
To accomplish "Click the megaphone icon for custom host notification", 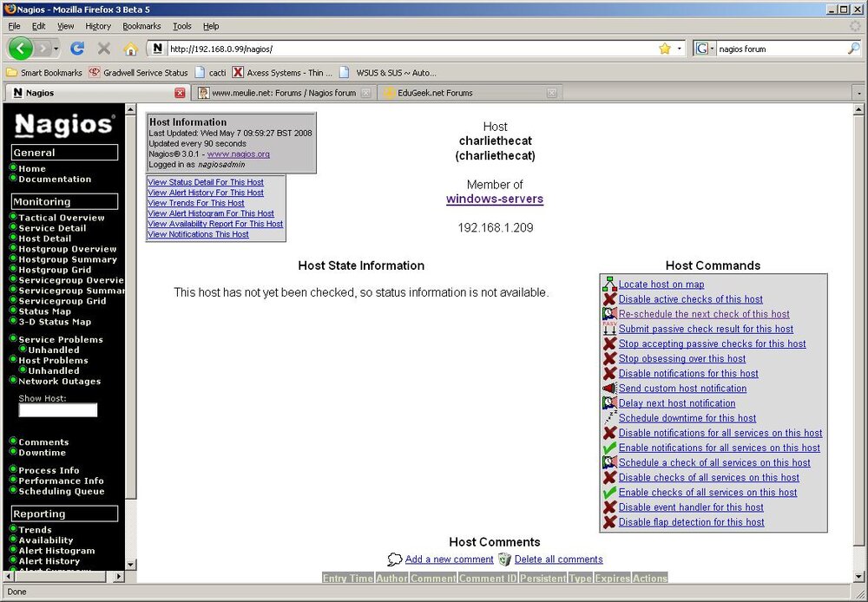I will 609,388.
